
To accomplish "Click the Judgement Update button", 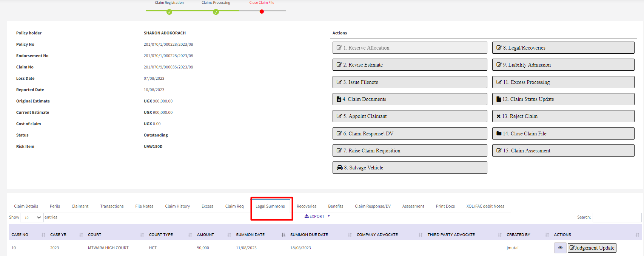I will [x=592, y=248].
